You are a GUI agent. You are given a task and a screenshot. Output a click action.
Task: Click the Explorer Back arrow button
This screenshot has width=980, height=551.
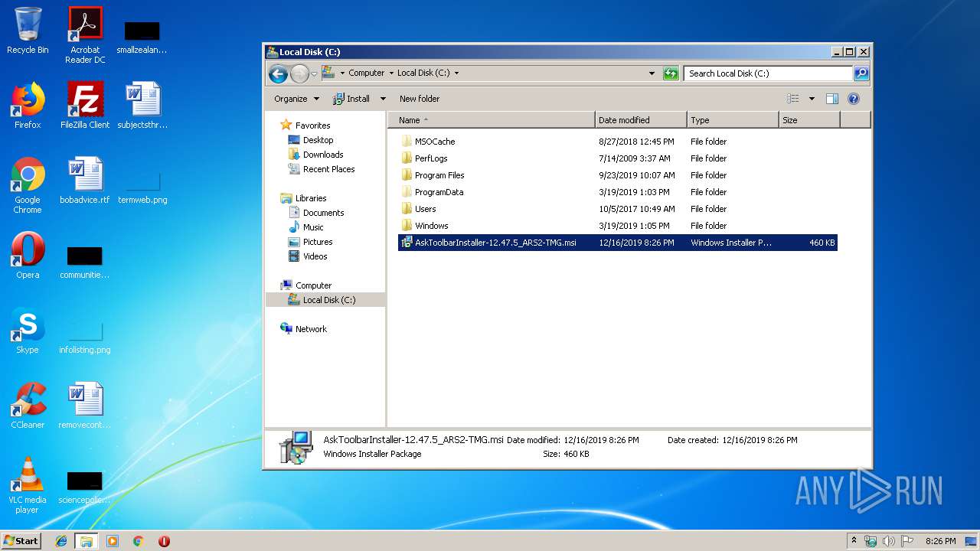278,73
